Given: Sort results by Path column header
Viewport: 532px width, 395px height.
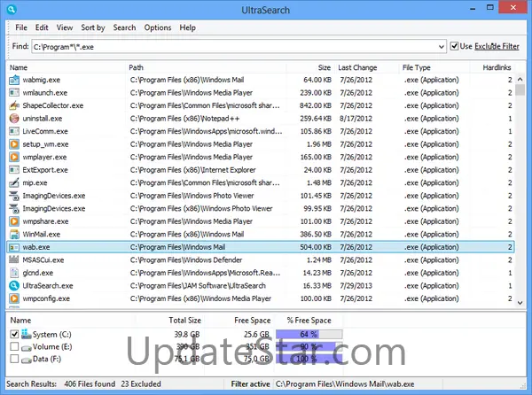Looking at the screenshot, I should click(x=206, y=67).
